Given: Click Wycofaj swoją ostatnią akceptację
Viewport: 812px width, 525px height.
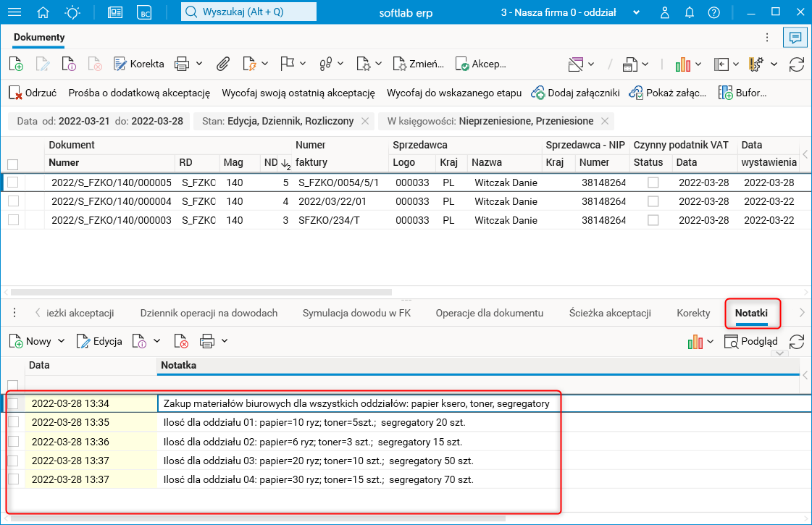Looking at the screenshot, I should [298, 93].
